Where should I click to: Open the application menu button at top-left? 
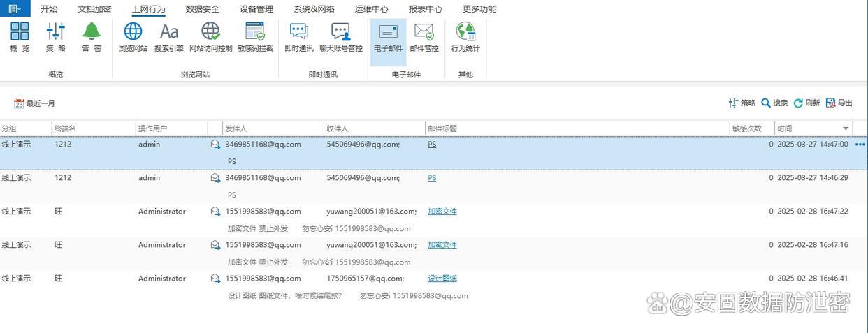pyautogui.click(x=15, y=8)
